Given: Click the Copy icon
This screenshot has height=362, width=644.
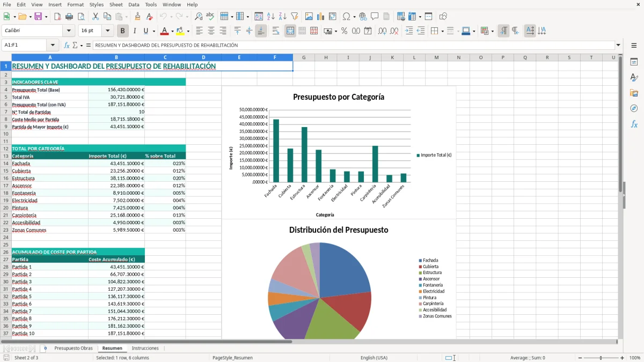Looking at the screenshot, I should pyautogui.click(x=107, y=17).
